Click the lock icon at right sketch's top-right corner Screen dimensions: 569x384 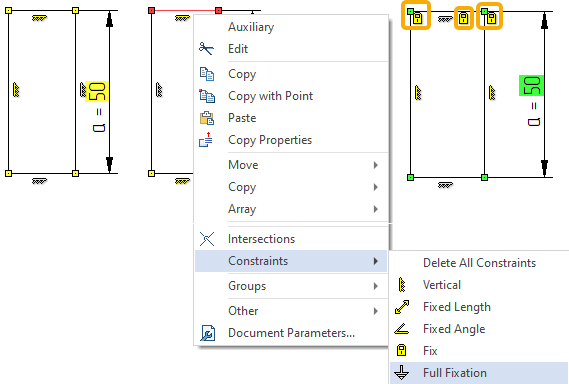coord(491,18)
